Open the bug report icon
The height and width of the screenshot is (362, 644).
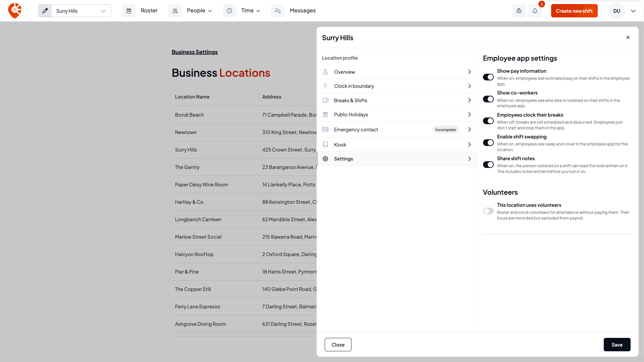point(519,11)
